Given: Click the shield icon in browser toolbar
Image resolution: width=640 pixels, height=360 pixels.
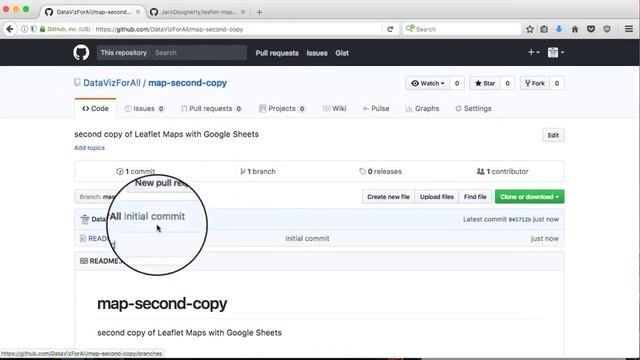Looking at the screenshot, I should (607, 29).
